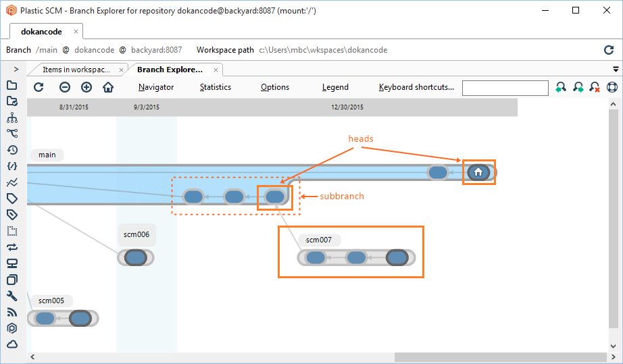
Task: Refresh the Branch Explorer diagram
Action: pos(39,87)
